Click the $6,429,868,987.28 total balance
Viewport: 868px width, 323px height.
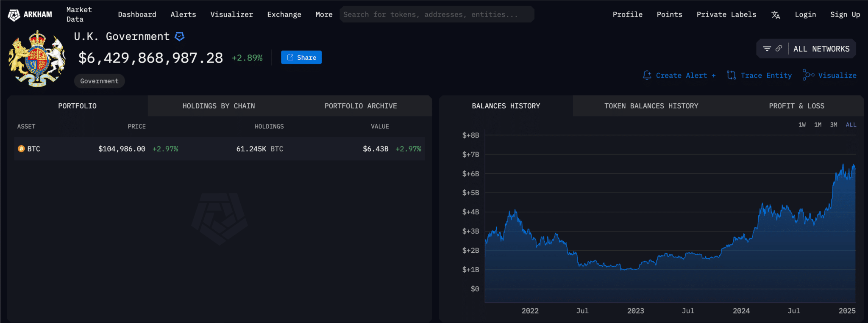pyautogui.click(x=150, y=58)
